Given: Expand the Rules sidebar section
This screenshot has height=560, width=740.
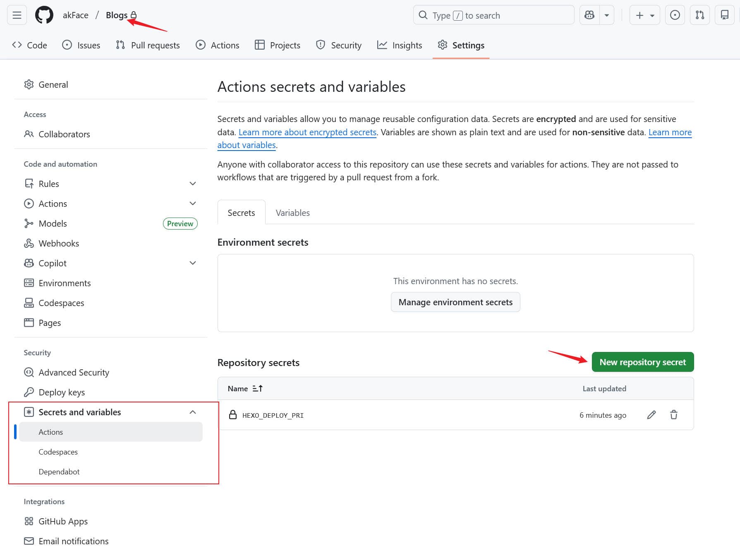Looking at the screenshot, I should coord(192,184).
